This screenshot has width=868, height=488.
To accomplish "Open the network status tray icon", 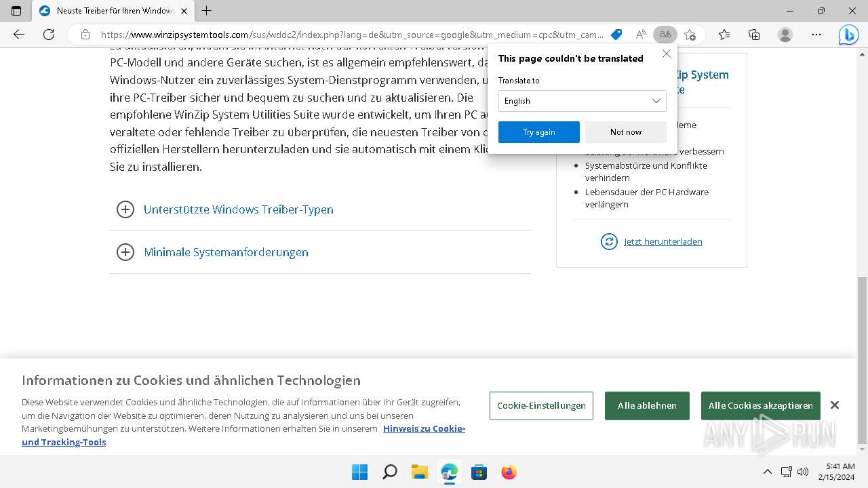I will [x=786, y=472].
